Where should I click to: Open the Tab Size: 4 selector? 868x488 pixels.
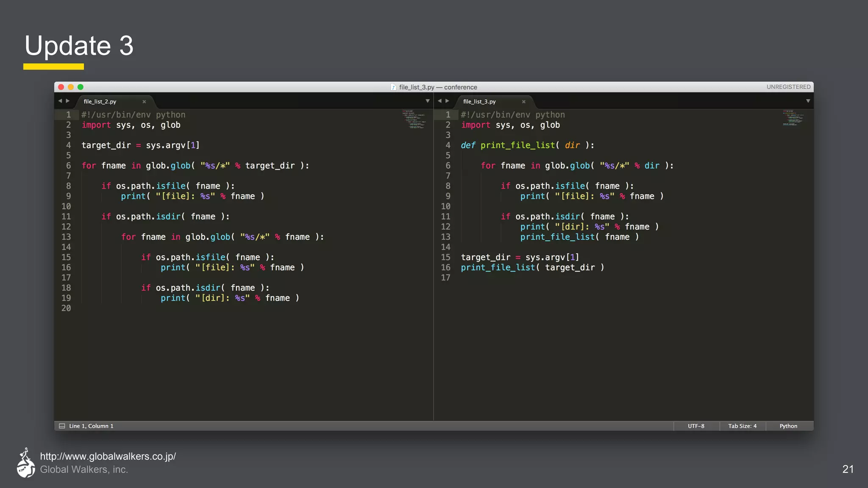pos(742,426)
